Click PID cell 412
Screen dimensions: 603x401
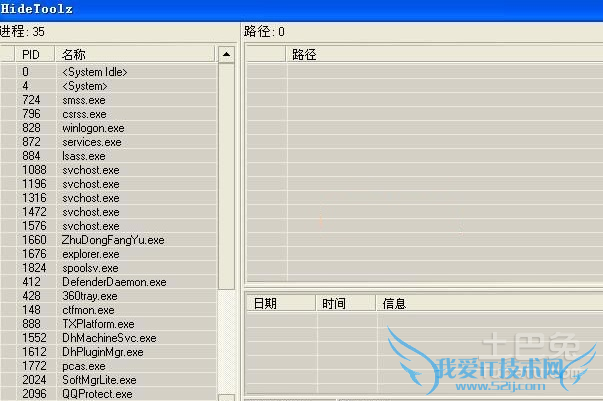[x=31, y=282]
